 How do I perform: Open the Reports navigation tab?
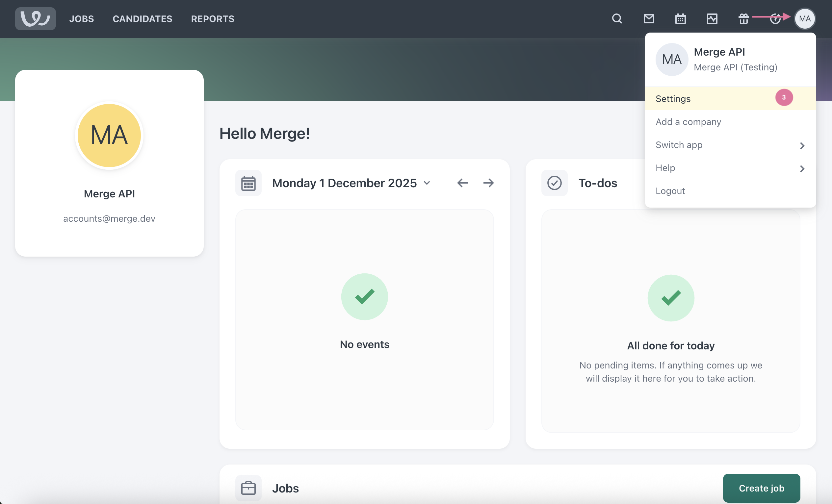tap(213, 18)
